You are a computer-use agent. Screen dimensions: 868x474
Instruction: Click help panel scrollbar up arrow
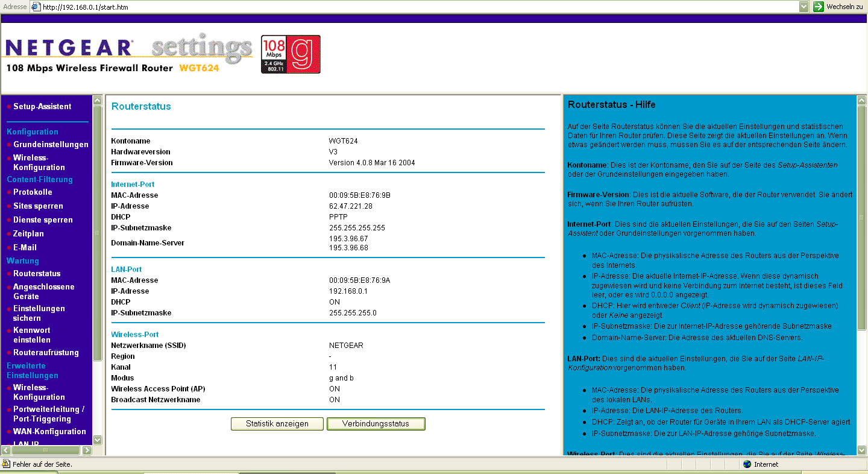(861, 100)
